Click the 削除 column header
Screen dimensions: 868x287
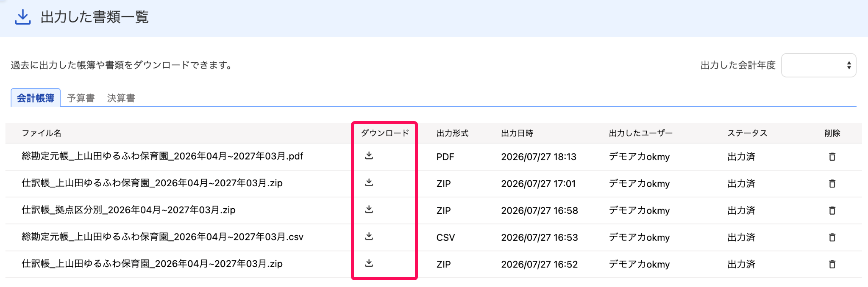coord(832,133)
